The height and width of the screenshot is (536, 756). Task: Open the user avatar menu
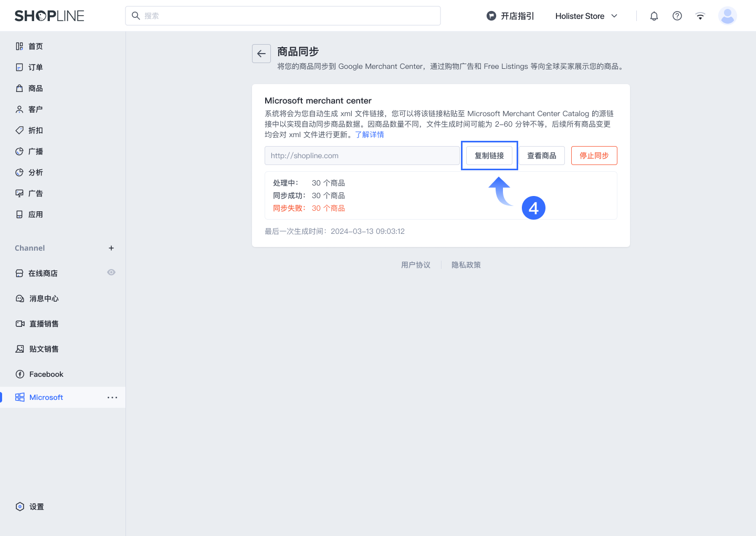[728, 16]
